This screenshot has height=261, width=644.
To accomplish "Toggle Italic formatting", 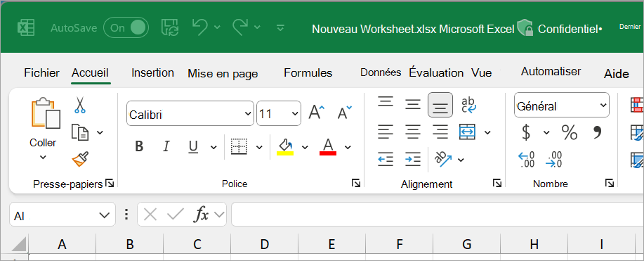I will tap(166, 146).
